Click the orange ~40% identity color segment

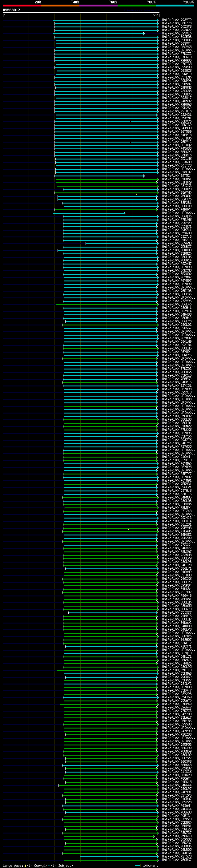click(x=60, y=6)
